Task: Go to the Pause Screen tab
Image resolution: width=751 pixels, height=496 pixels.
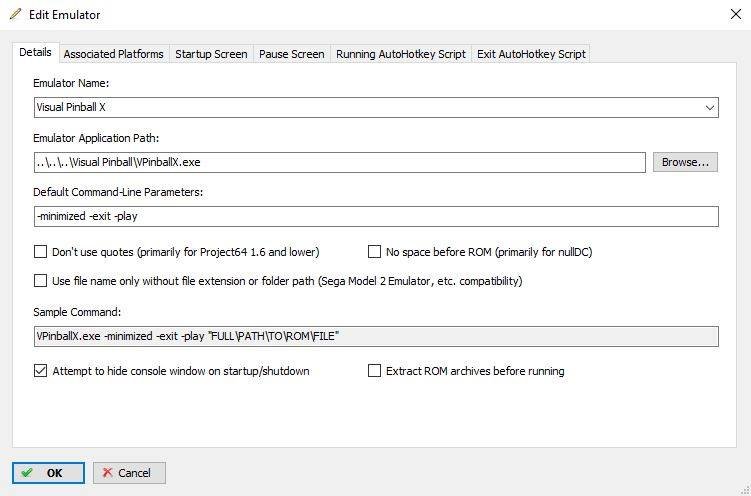Action: (292, 54)
